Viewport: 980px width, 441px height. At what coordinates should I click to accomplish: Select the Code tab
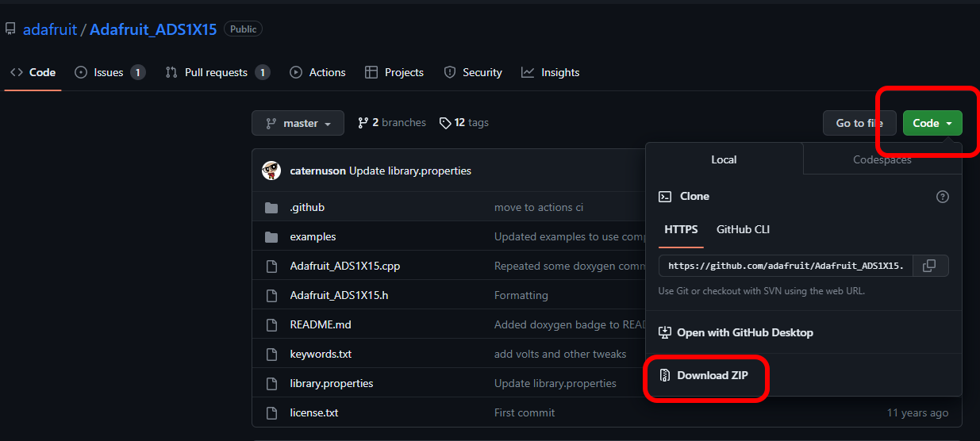coord(33,72)
